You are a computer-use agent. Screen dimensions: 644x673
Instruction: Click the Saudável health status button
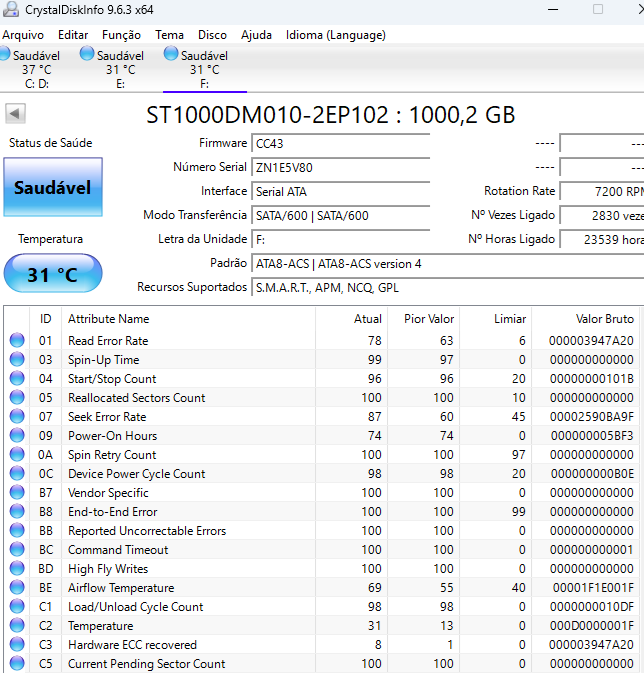pyautogui.click(x=53, y=187)
